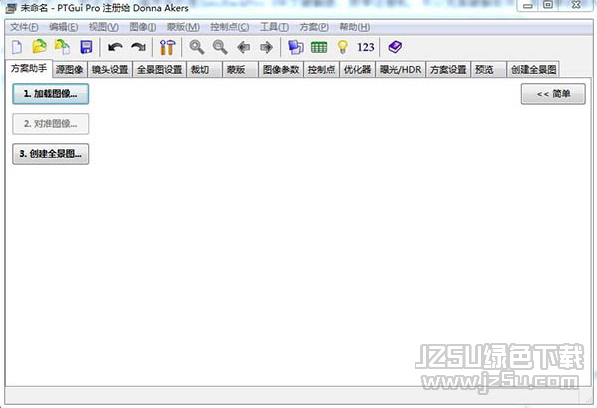Open the control point table icon
Screen dimensions: 597x408
[x=319, y=47]
